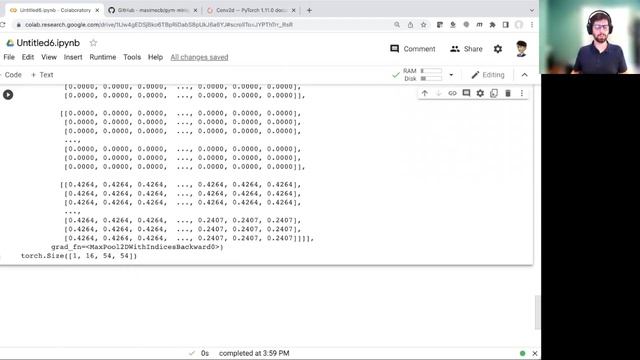Switch to the Conv2d PyTorch docs tab

[250, 10]
